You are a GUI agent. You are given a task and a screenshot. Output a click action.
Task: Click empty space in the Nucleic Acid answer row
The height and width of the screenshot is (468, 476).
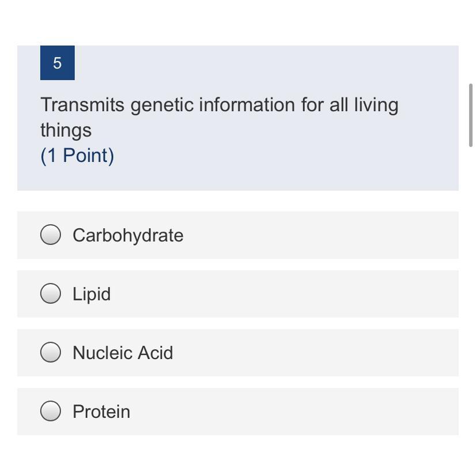coord(317,353)
